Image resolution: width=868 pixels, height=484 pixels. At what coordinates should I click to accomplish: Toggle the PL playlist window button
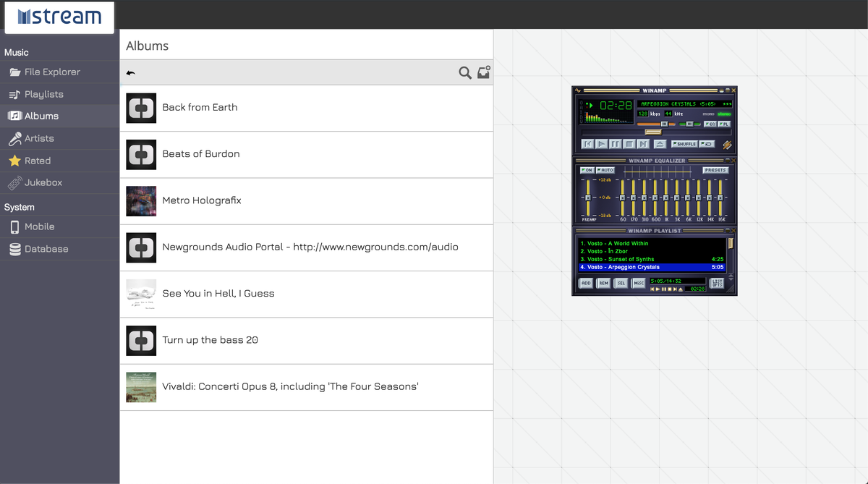(x=724, y=124)
